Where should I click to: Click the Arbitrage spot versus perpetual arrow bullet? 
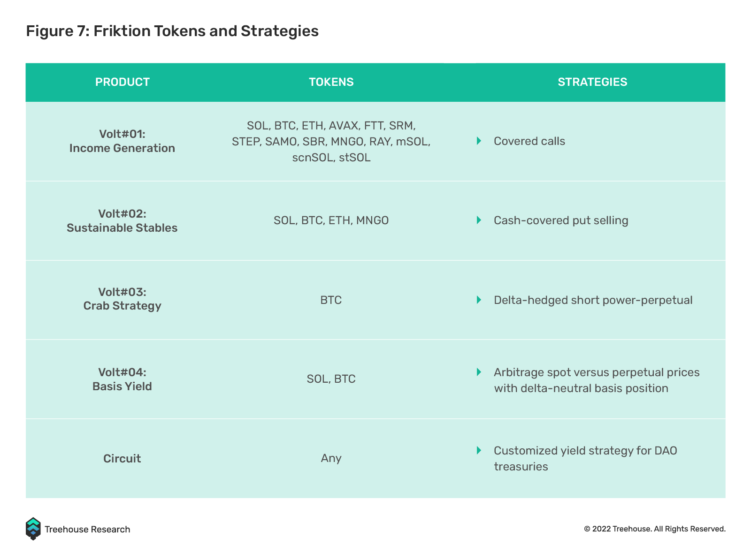479,372
